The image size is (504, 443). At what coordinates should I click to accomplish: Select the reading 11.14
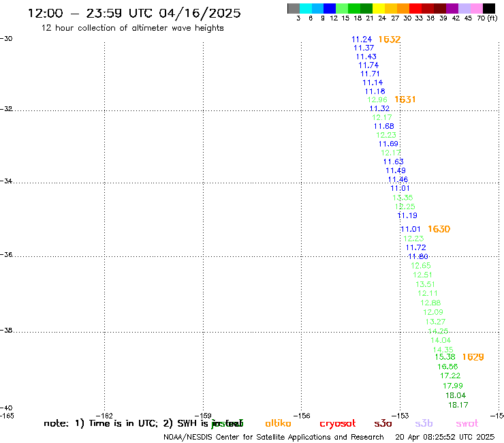coord(373,82)
